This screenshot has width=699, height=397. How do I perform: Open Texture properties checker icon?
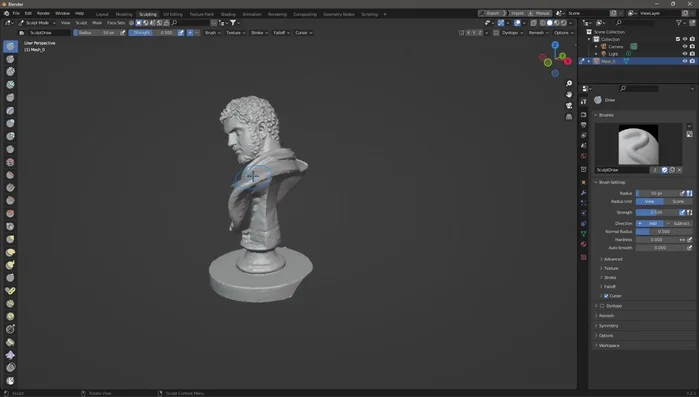(x=584, y=258)
